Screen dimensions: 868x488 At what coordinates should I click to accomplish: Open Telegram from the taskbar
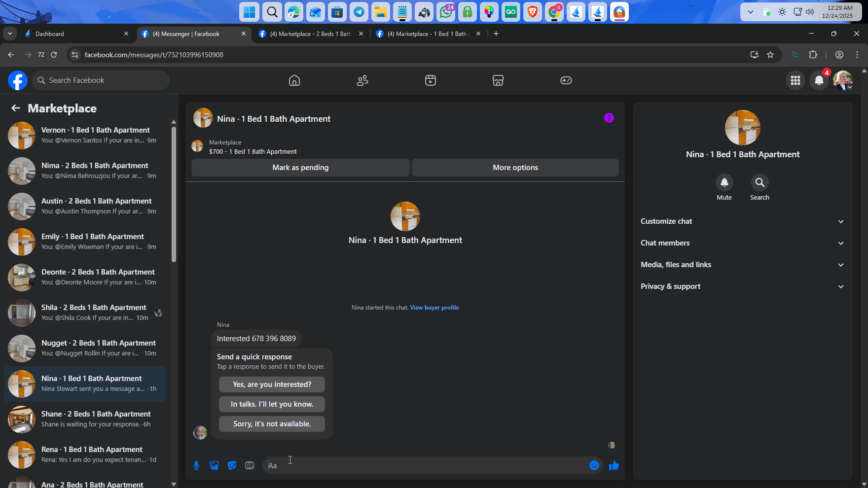pos(359,12)
